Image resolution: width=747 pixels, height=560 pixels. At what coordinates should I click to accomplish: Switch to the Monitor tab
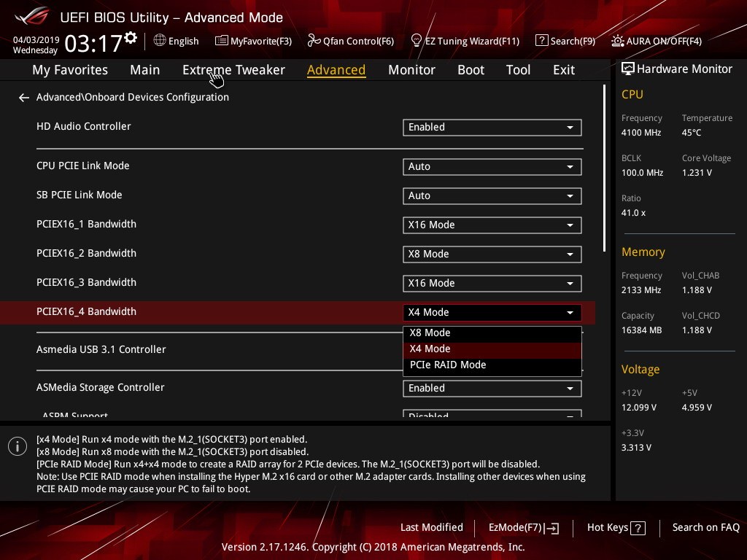point(411,70)
